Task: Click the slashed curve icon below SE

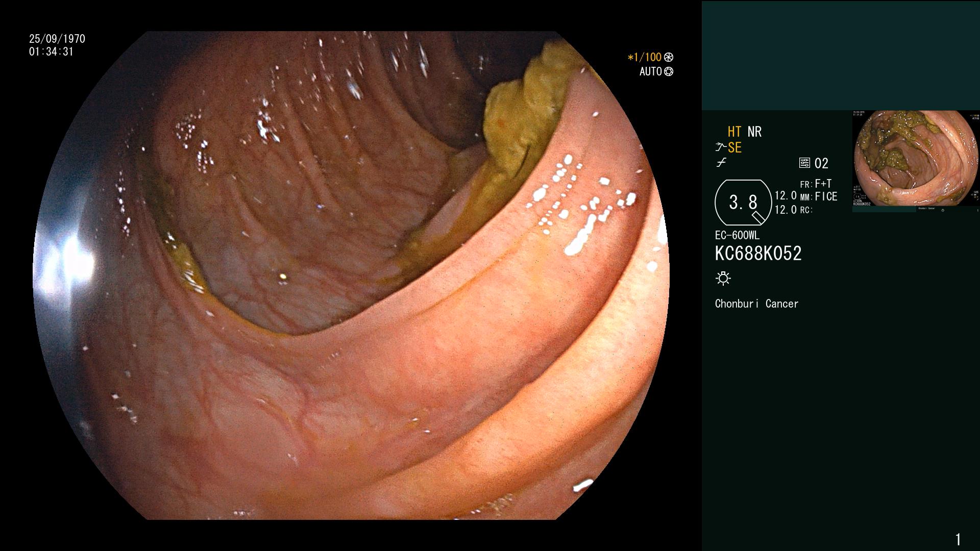Action: pyautogui.click(x=721, y=163)
